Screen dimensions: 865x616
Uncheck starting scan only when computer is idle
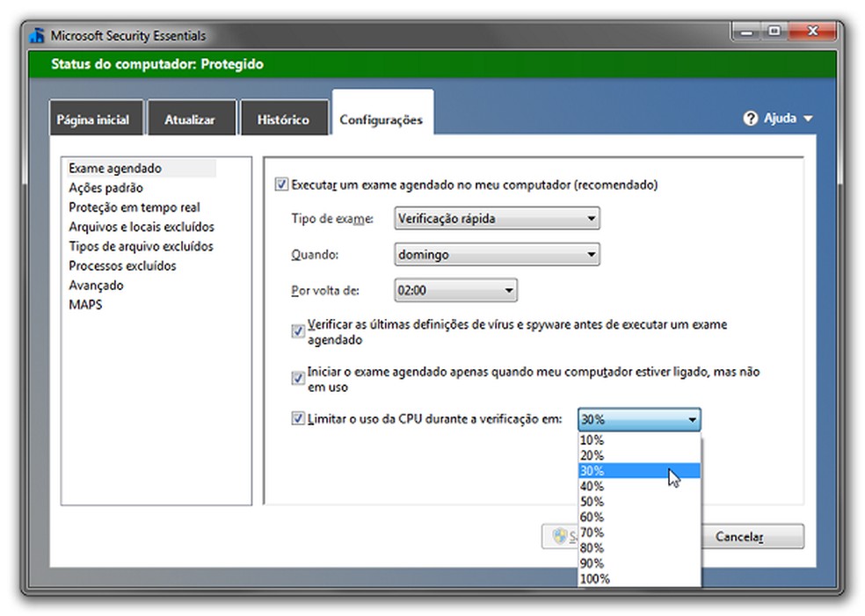(x=298, y=378)
